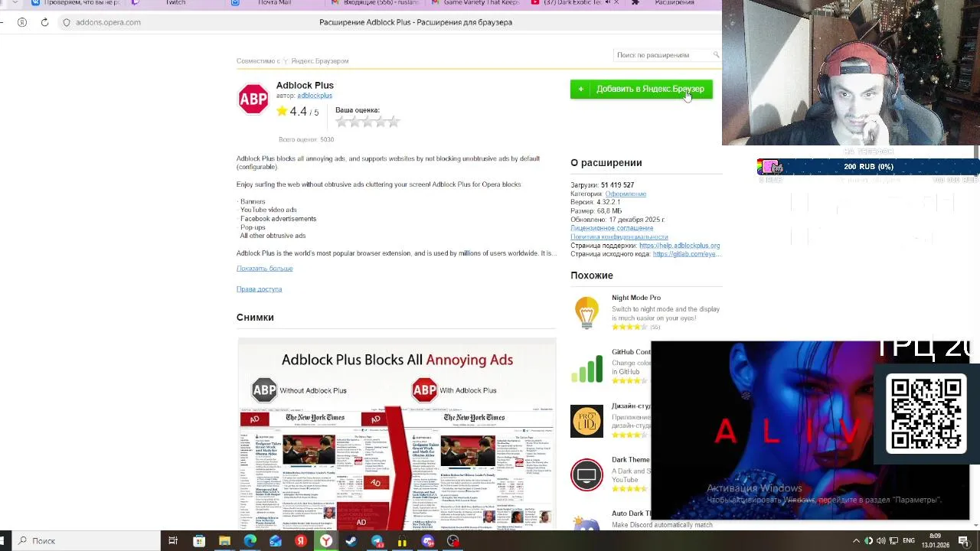Open the Dark Theme monitor icon
Image resolution: width=980 pixels, height=551 pixels.
point(586,475)
